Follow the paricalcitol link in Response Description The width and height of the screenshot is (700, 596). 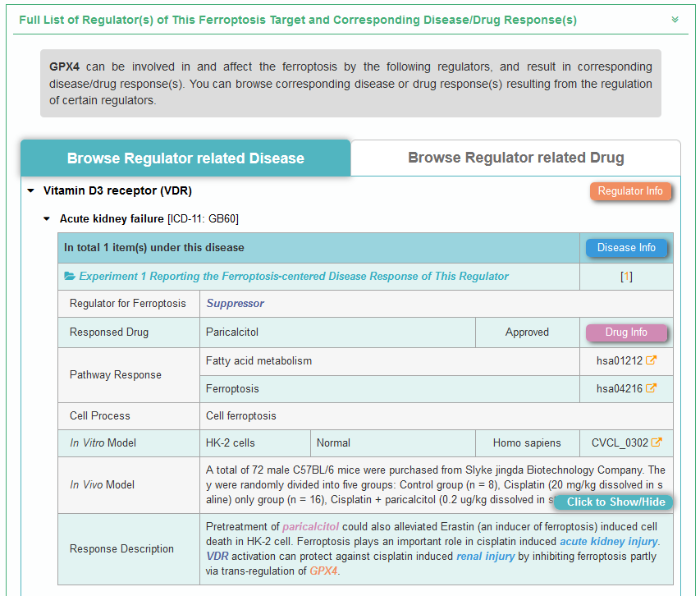[x=310, y=526]
